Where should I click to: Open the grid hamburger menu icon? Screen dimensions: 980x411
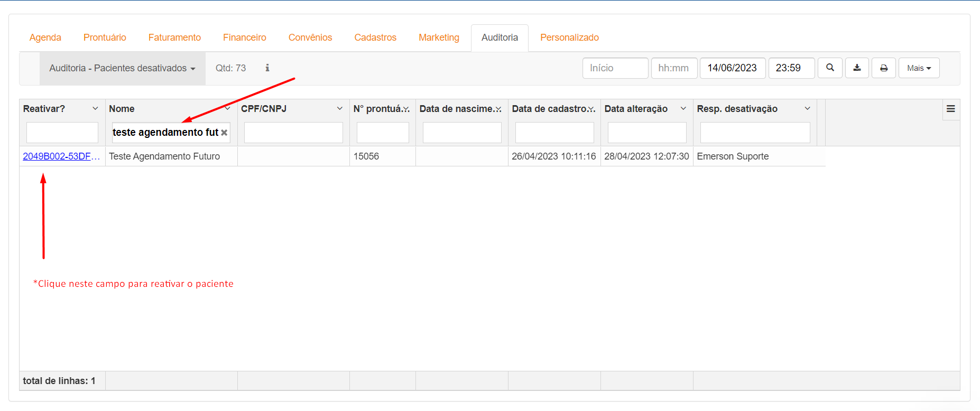951,109
